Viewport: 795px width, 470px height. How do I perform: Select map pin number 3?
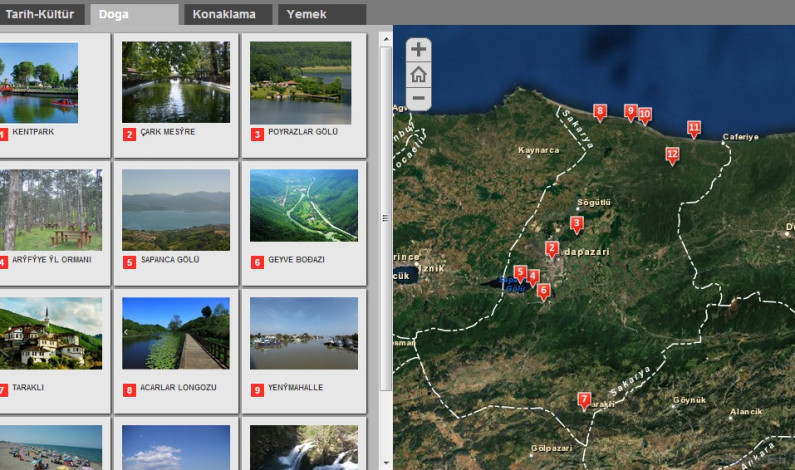click(576, 223)
